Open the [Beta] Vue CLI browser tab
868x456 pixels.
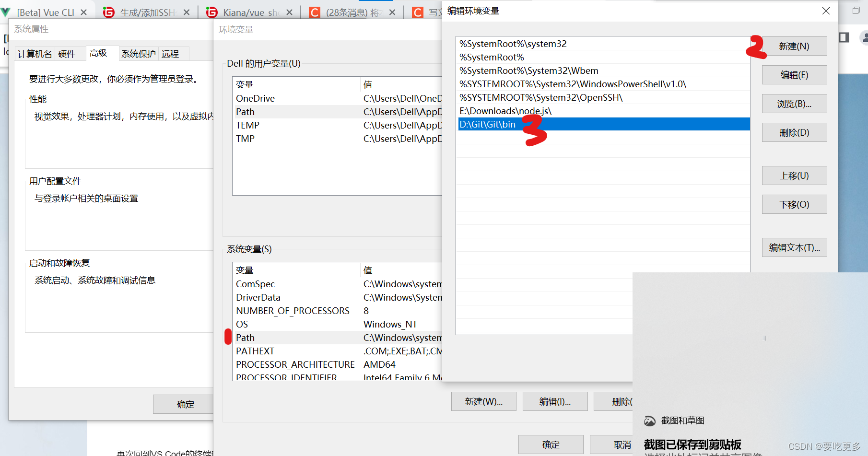click(x=46, y=12)
